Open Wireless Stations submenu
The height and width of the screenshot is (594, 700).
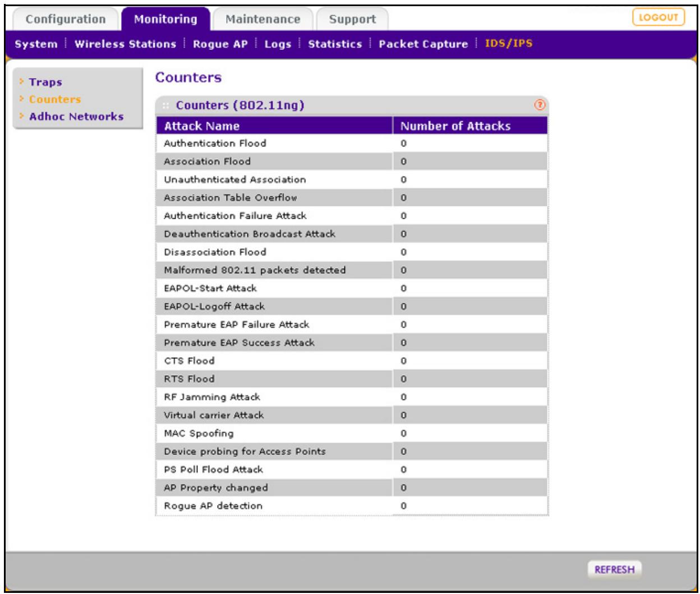click(125, 44)
